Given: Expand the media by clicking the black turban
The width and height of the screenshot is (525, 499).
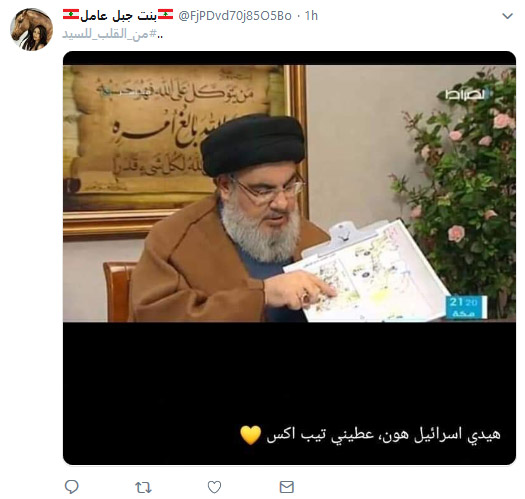Looking at the screenshot, I should (x=253, y=144).
